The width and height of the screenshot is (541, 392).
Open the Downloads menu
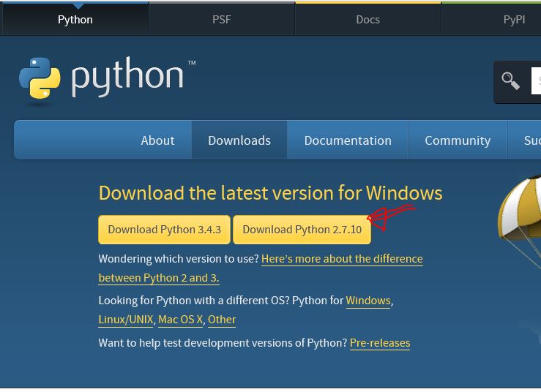click(239, 140)
